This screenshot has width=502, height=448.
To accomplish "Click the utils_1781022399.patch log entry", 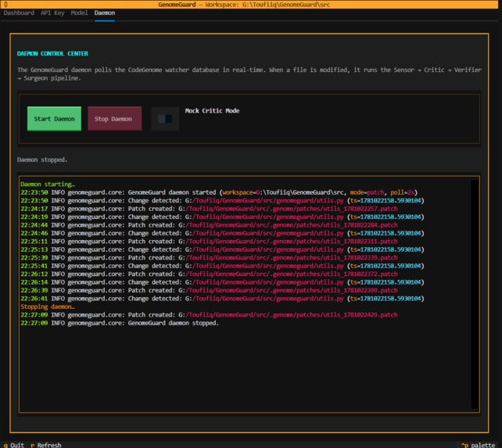I will click(209, 290).
